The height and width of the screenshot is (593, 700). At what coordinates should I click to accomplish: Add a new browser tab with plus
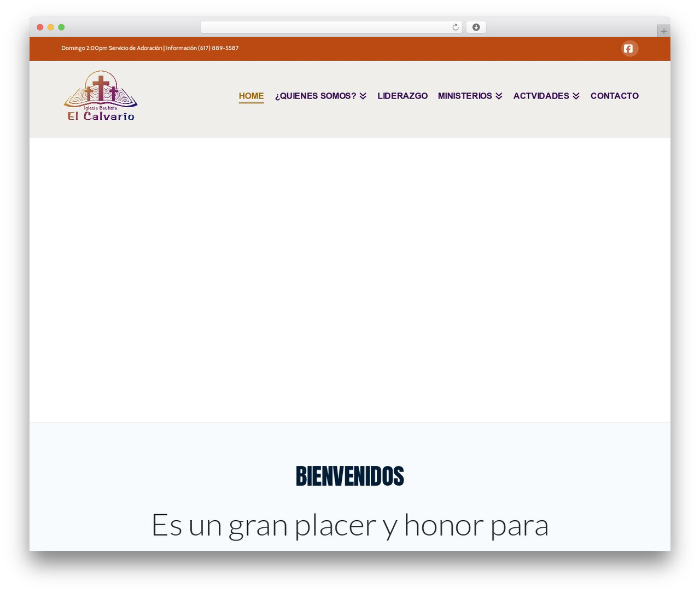663,31
